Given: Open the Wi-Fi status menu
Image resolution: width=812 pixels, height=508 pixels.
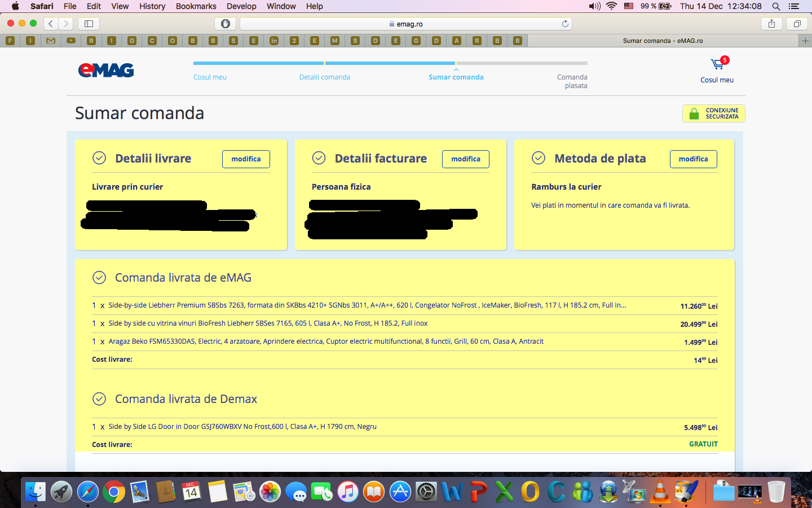Looking at the screenshot, I should [612, 6].
